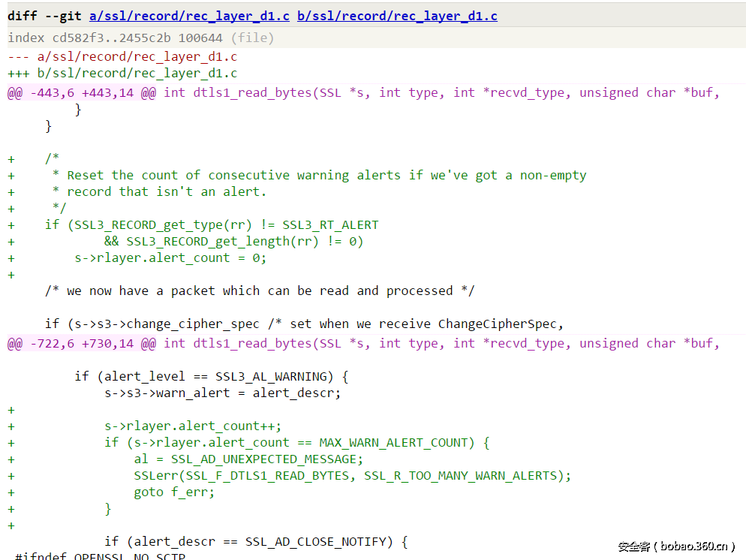Click the '@@ -722,6 +730,14 @@' hunk header
This screenshot has height=560, width=746.
pos(82,343)
